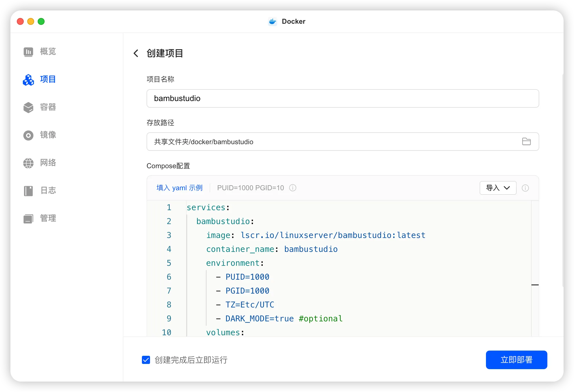Image resolution: width=574 pixels, height=392 pixels.
Task: Click line number 5 in the gutter
Action: tap(169, 263)
